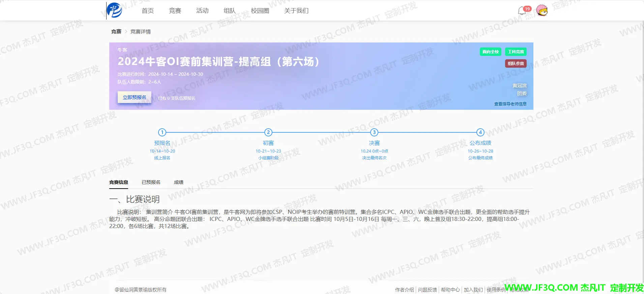Click step 4 circle for 公布成绩
This screenshot has height=294, width=644.
[480, 132]
